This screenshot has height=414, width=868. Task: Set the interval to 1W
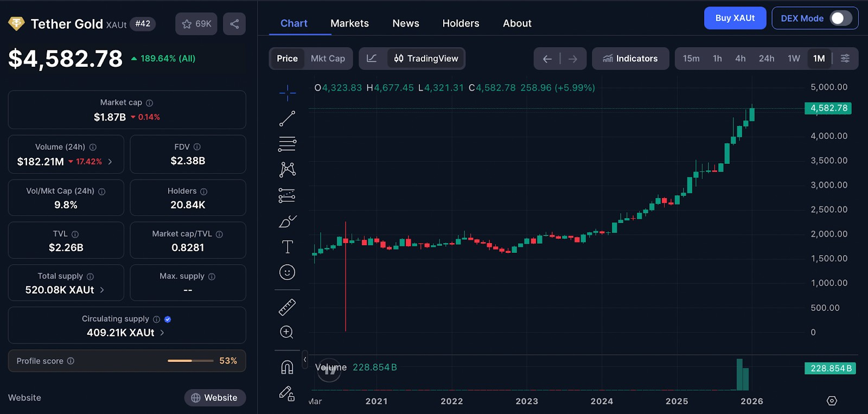coord(794,59)
